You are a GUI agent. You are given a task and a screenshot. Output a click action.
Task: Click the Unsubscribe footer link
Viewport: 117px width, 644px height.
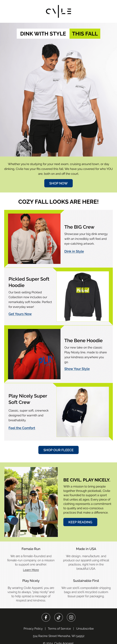point(85,628)
